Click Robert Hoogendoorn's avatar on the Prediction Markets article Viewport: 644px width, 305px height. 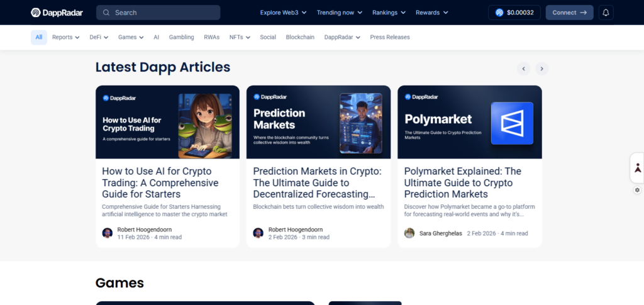[258, 233]
